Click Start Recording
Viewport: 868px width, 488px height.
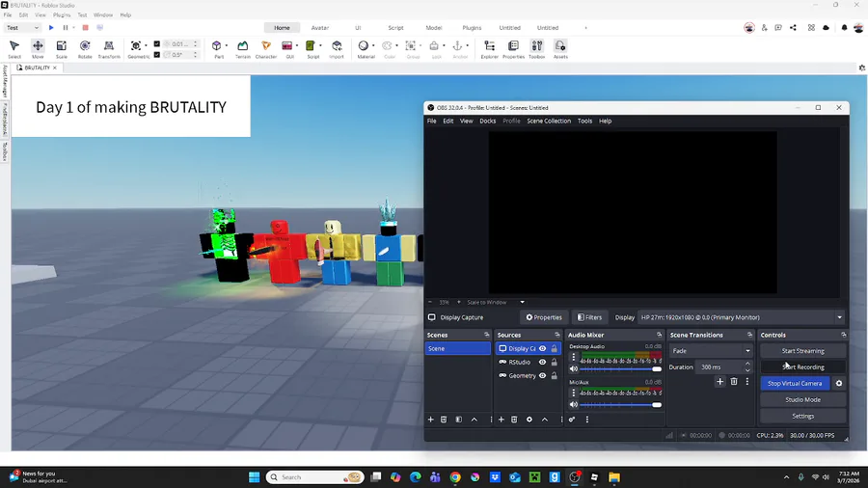tap(802, 366)
